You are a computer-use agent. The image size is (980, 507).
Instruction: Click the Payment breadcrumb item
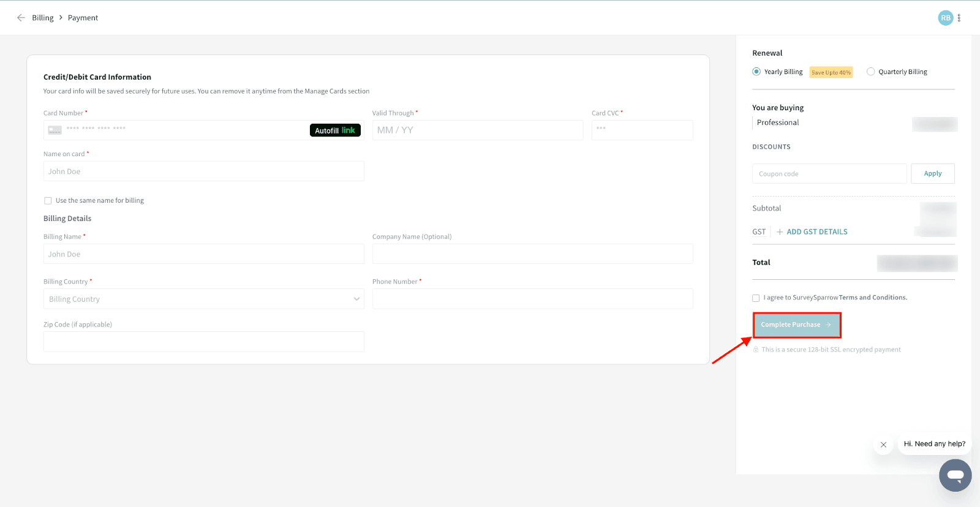[x=83, y=18]
